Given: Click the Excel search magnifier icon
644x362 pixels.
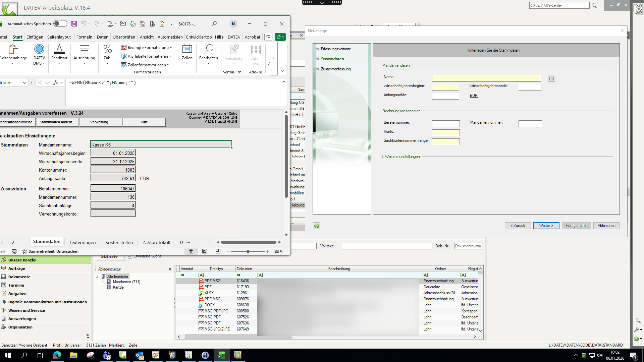Looking at the screenshot, I should (x=214, y=24).
